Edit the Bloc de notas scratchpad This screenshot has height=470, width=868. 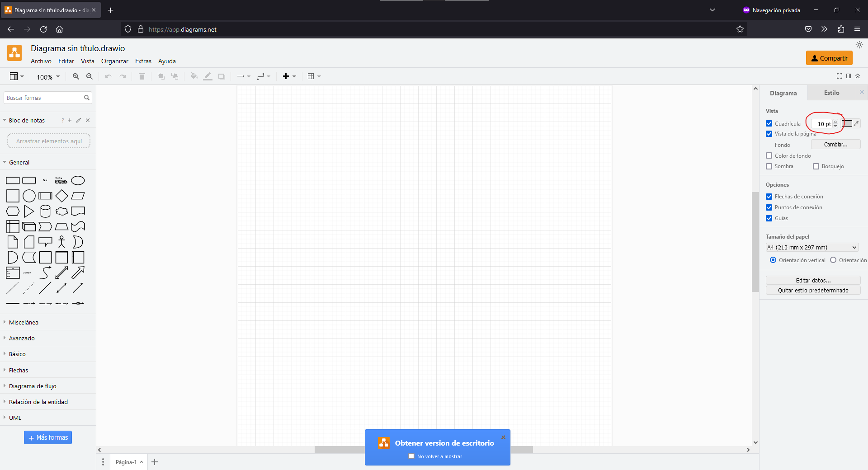tap(79, 120)
